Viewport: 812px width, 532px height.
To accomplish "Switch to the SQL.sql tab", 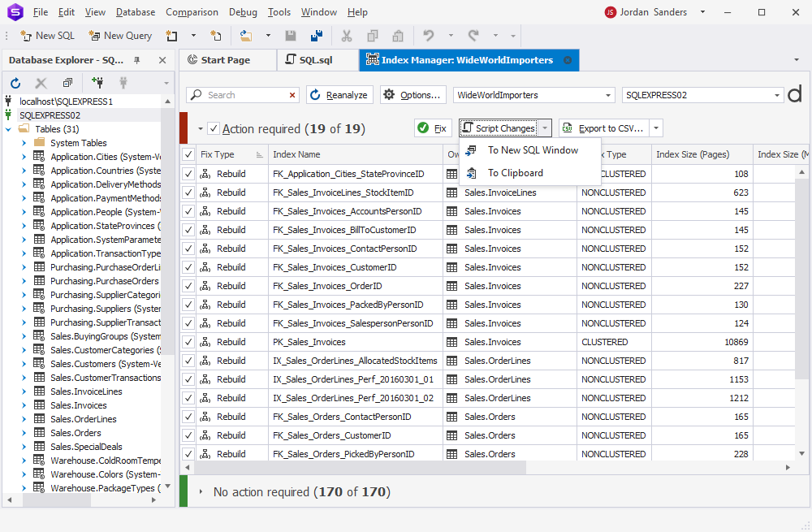I will click(309, 60).
